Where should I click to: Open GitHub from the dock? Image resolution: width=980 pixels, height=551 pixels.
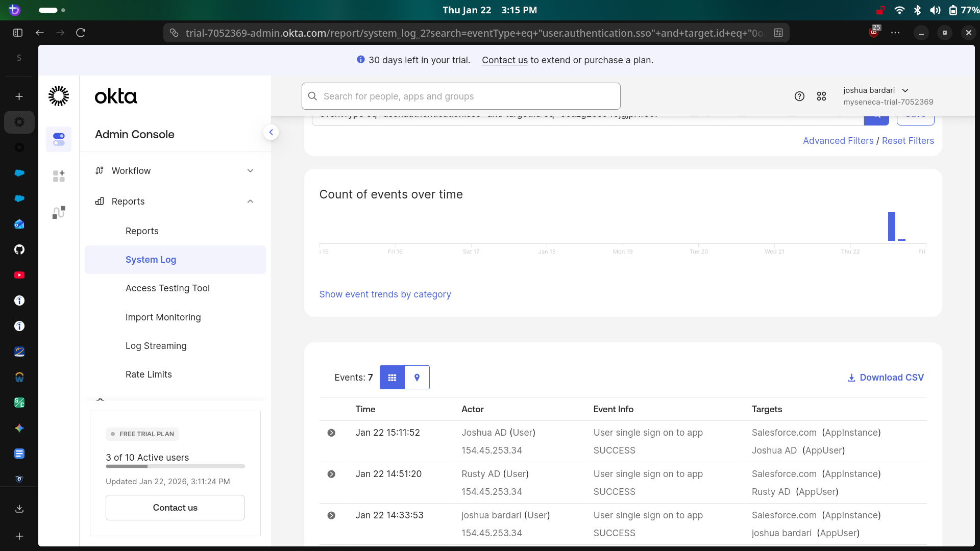coord(19,249)
